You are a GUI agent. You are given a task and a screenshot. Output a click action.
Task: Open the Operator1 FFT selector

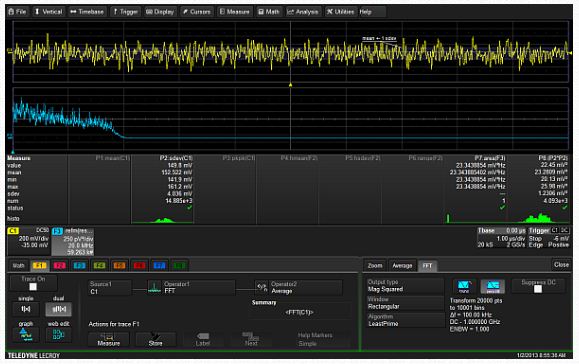[191, 288]
